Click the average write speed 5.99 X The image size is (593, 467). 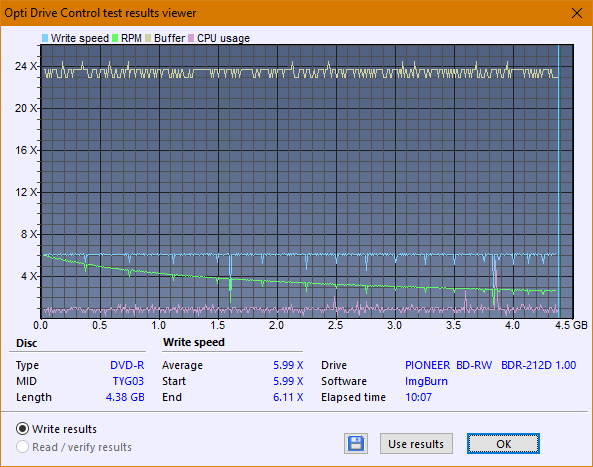(x=288, y=365)
